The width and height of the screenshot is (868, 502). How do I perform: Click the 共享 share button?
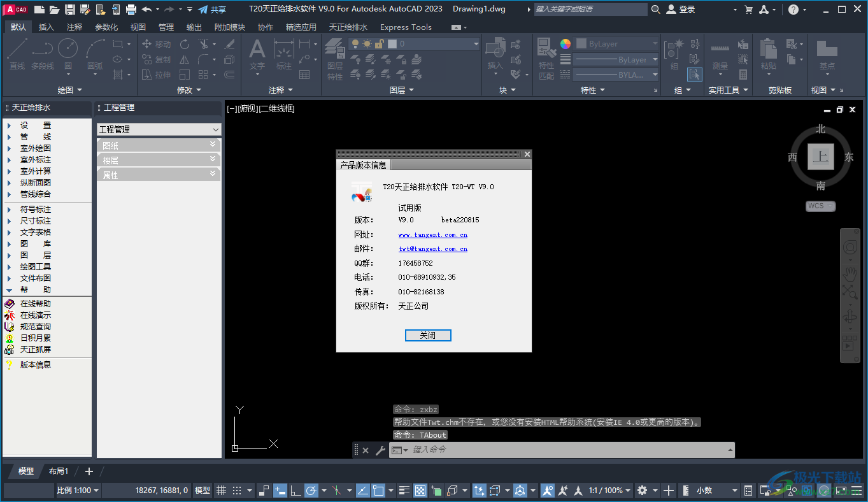(x=212, y=10)
